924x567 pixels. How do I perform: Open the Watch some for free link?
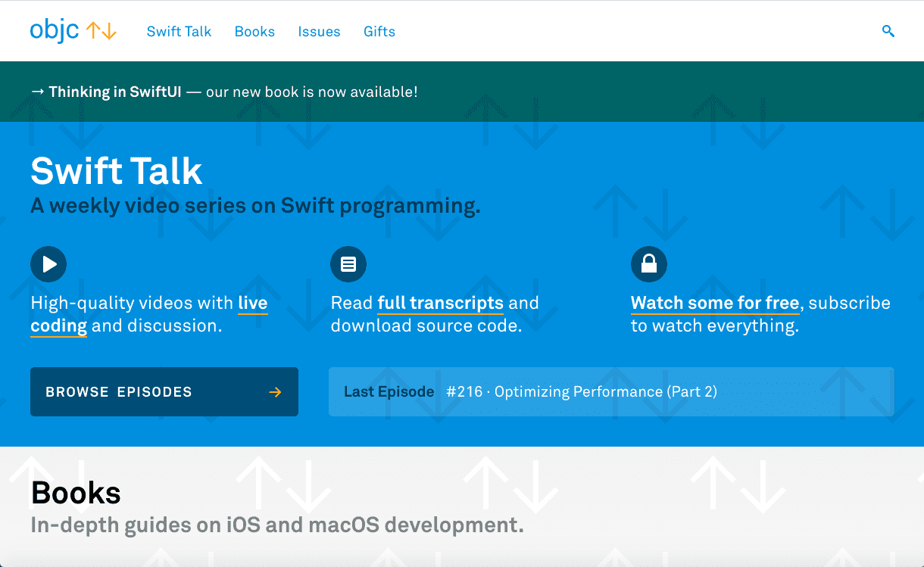[x=715, y=303]
